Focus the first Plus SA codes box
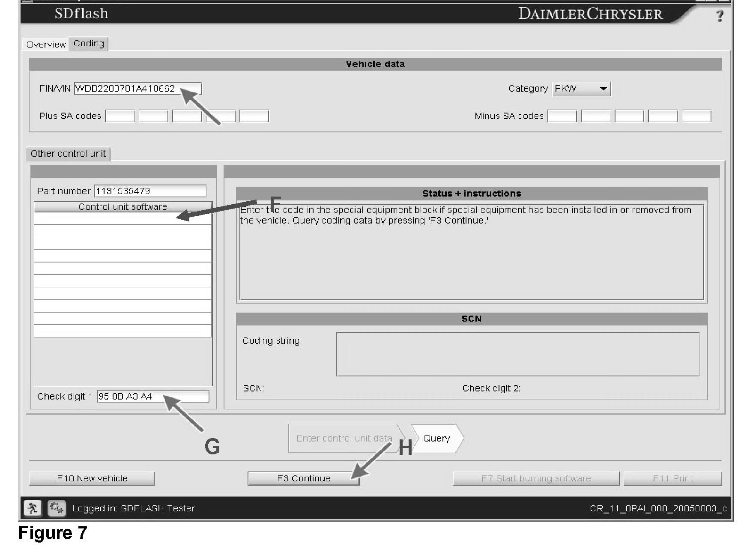This screenshot has width=756, height=552. (x=120, y=116)
